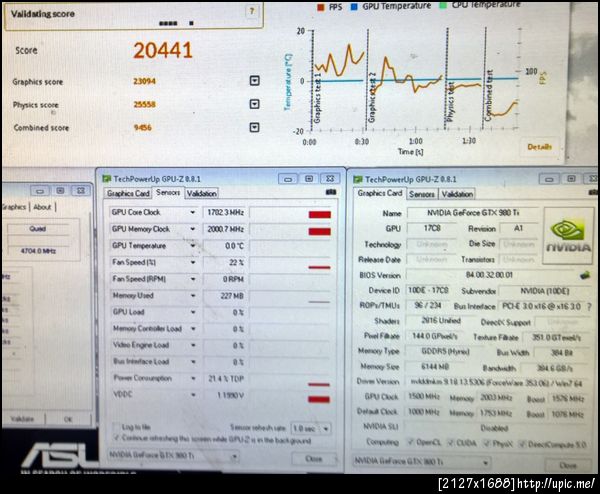Toggle the PhysX computing checkbox
Image resolution: width=600 pixels, height=494 pixels.
[487, 443]
